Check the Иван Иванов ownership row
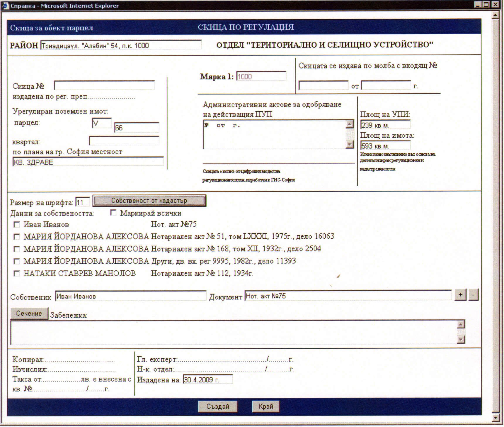 click(17, 225)
